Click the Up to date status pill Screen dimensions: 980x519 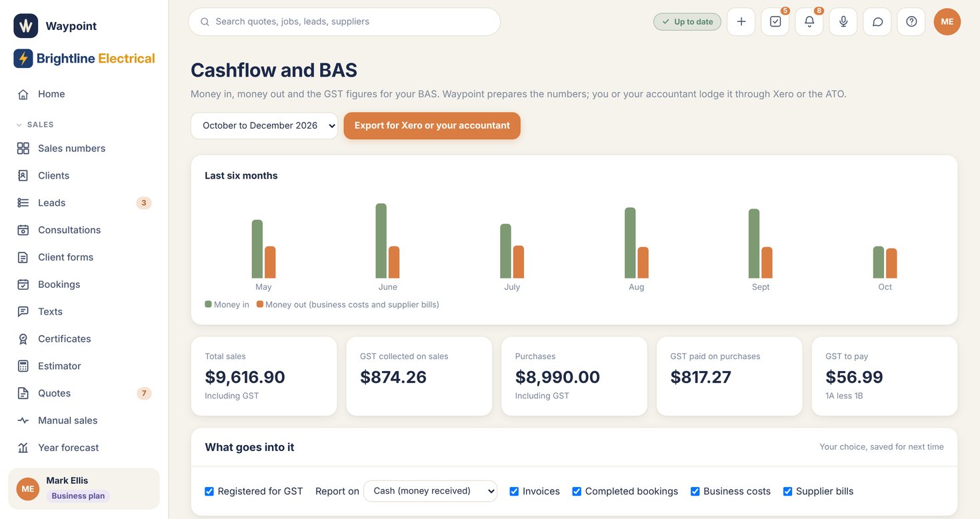tap(687, 22)
